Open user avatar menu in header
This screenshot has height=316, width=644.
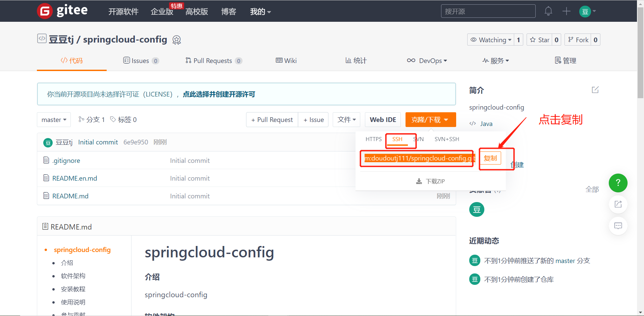point(587,11)
